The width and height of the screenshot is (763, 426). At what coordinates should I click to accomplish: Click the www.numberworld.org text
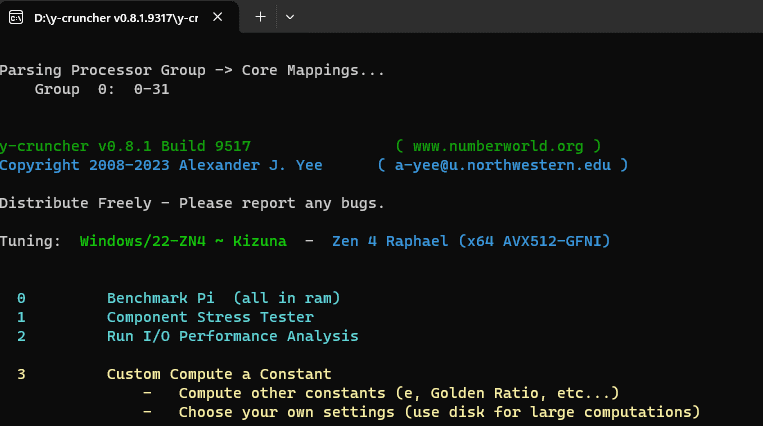(498, 146)
